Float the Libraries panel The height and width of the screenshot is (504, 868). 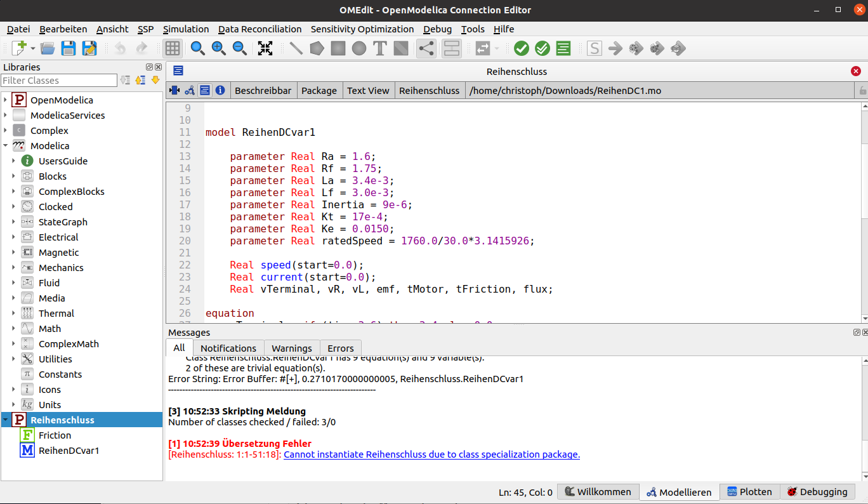point(149,67)
